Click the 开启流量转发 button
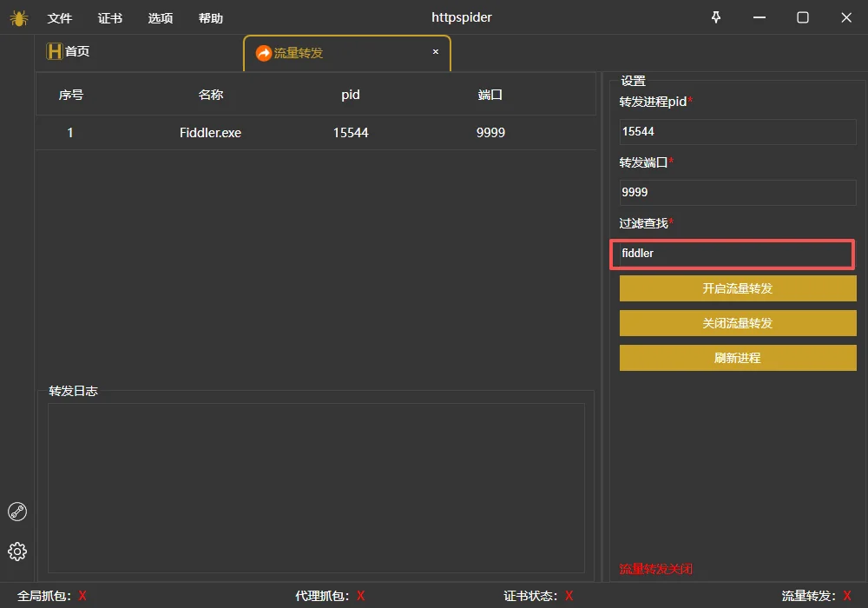 pyautogui.click(x=737, y=288)
